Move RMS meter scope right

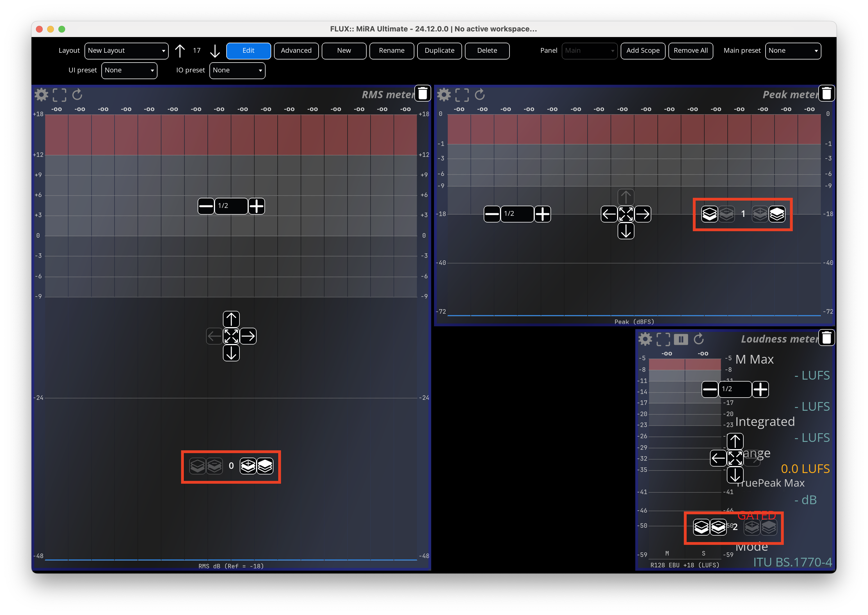(248, 336)
